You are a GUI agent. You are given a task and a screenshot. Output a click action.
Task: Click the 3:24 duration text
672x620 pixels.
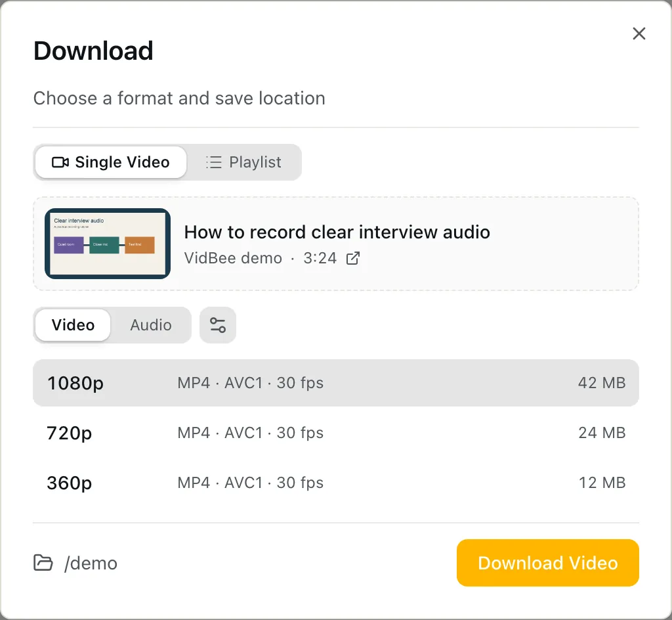click(320, 258)
